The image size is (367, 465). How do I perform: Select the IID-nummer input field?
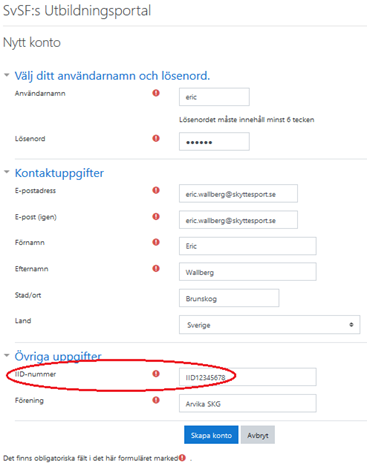tap(248, 377)
